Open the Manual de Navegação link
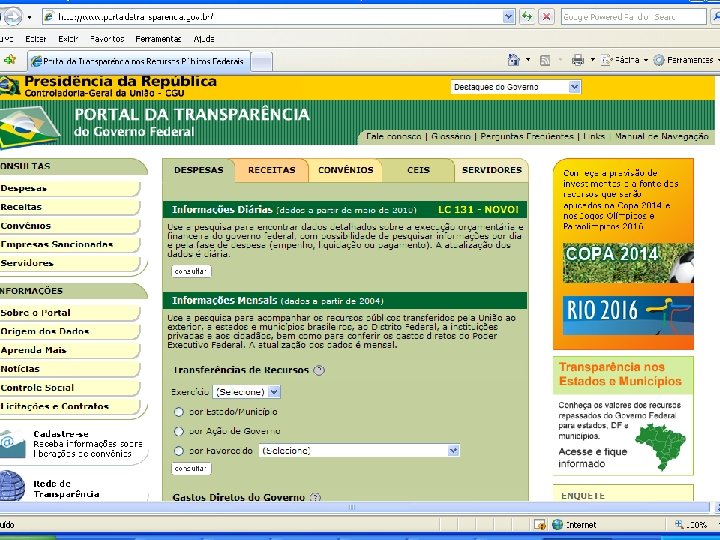720x540 pixels. (x=662, y=136)
